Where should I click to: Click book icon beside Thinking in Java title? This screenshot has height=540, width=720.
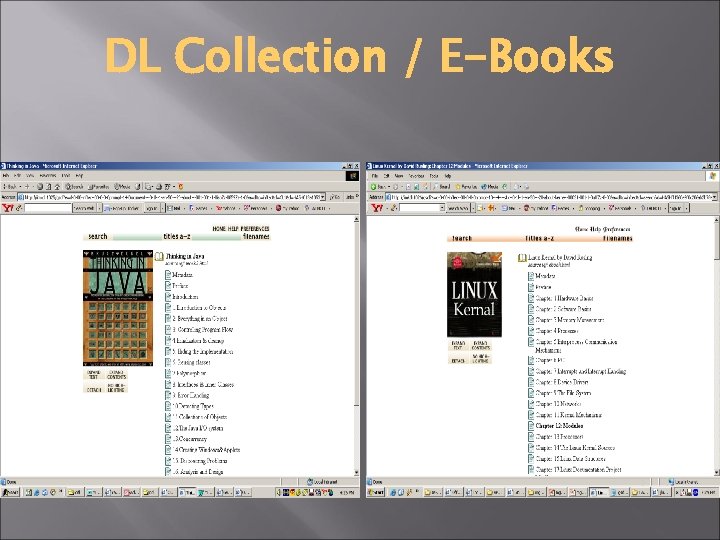[159, 256]
